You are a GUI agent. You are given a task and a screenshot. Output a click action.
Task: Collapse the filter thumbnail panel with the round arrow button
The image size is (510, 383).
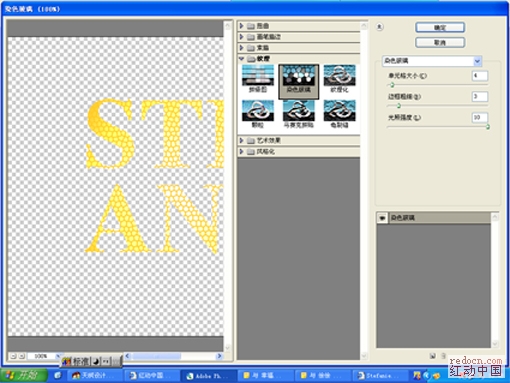[x=380, y=27]
